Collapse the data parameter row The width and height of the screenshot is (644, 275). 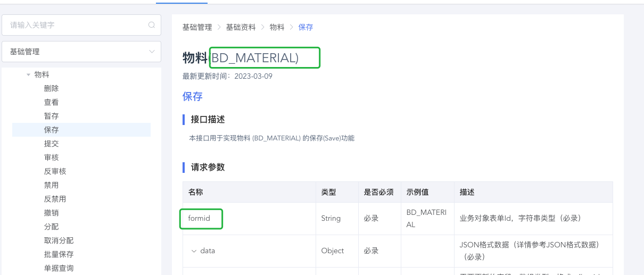[x=194, y=251]
